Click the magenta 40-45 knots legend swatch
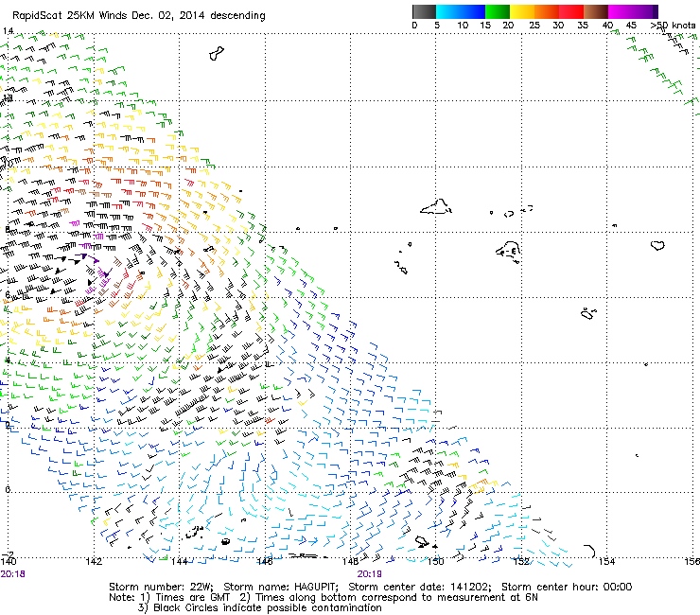The height and width of the screenshot is (615, 700). 621,11
